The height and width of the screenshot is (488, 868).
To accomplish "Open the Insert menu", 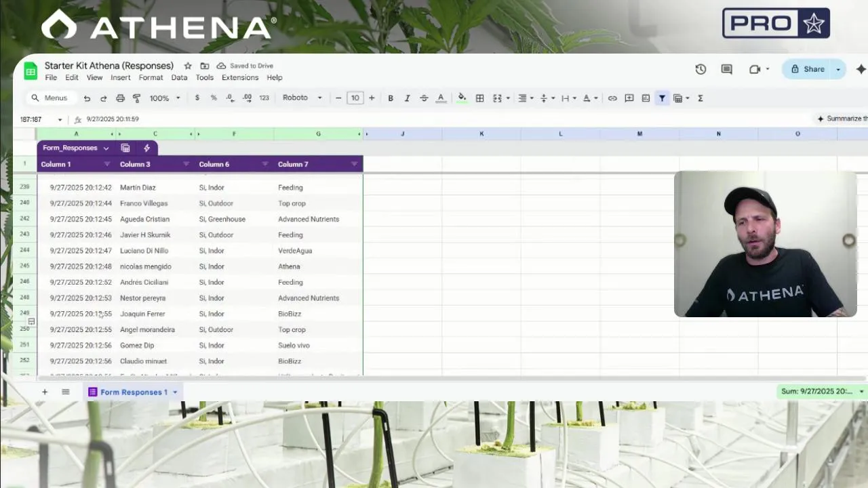I will pyautogui.click(x=121, y=78).
